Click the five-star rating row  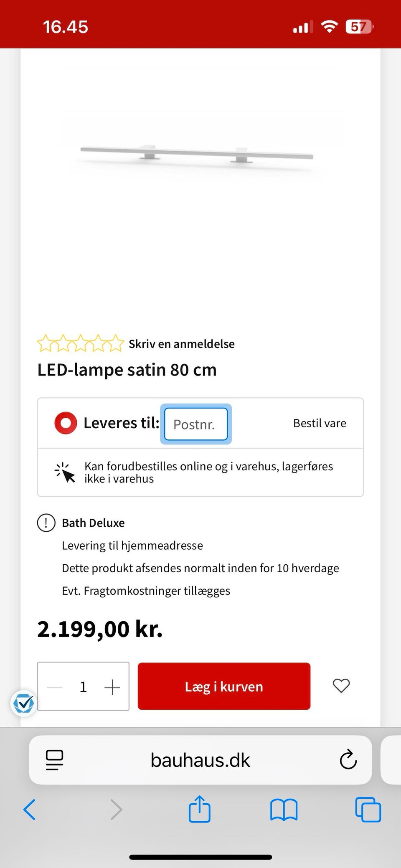point(80,344)
